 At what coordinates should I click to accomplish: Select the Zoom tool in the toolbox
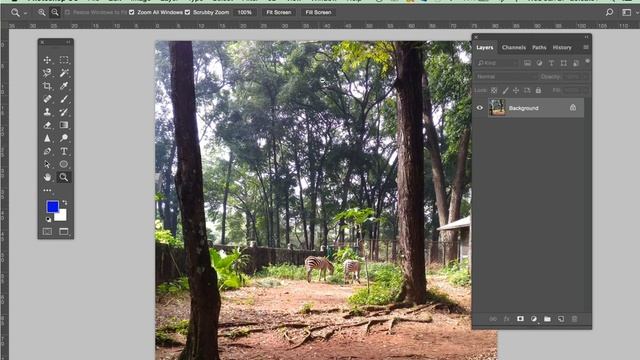coord(64,177)
